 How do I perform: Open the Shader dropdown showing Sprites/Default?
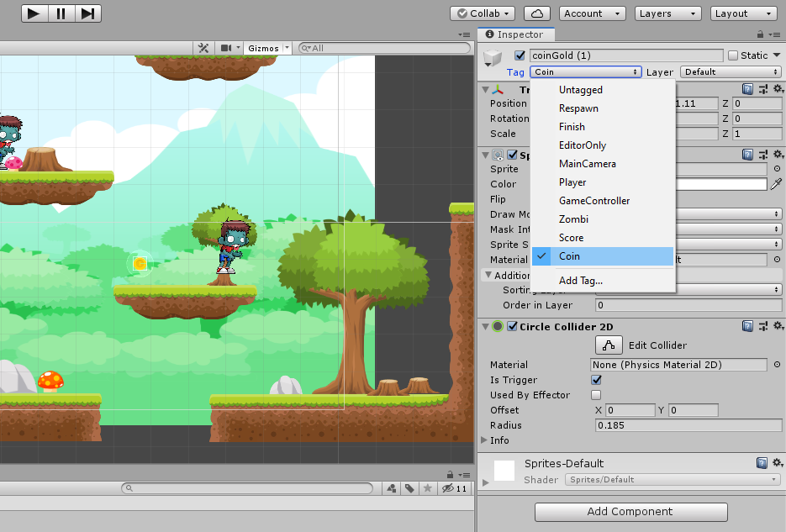(673, 479)
